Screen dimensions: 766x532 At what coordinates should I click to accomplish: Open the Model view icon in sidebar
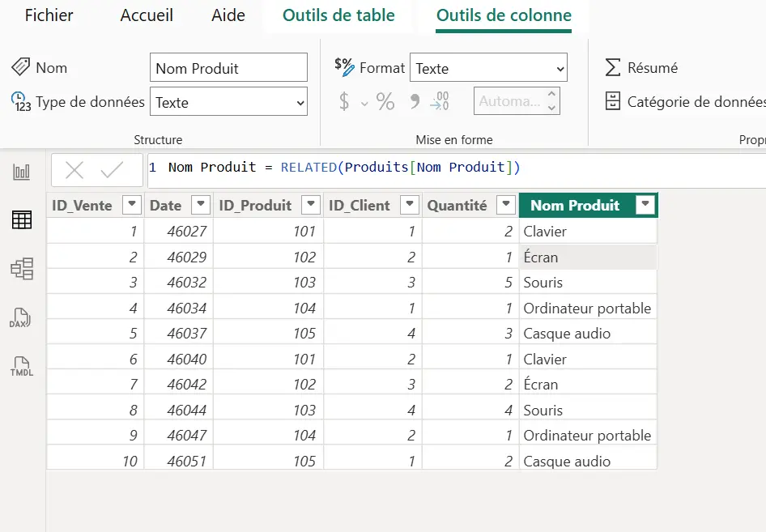pyautogui.click(x=22, y=269)
